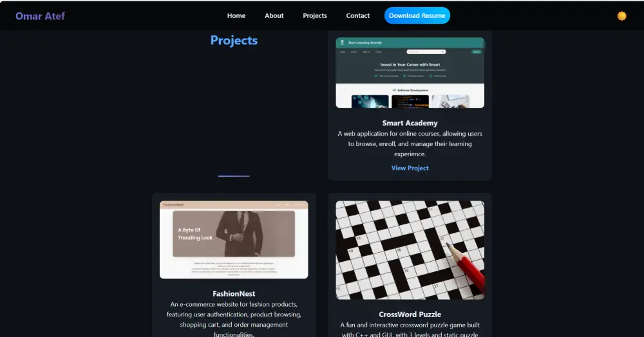Click the FashionNest description paragraph
This screenshot has height=337, width=644.
click(x=234, y=320)
